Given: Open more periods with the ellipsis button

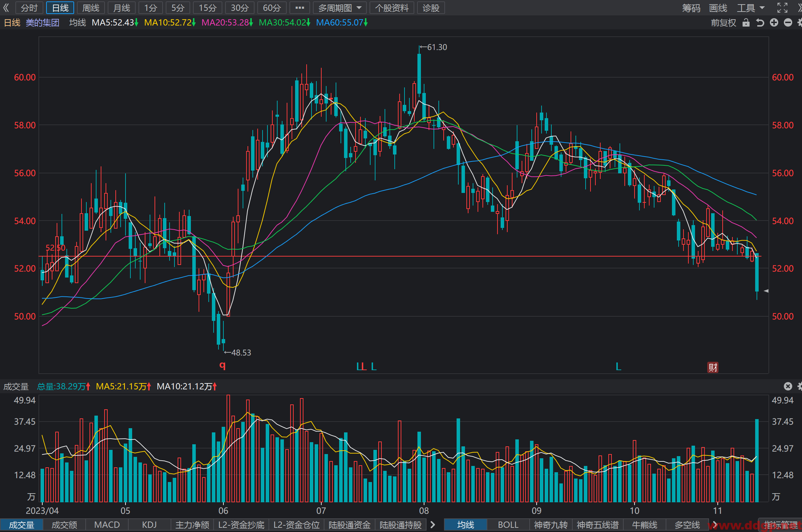Looking at the screenshot, I should pyautogui.click(x=300, y=8).
